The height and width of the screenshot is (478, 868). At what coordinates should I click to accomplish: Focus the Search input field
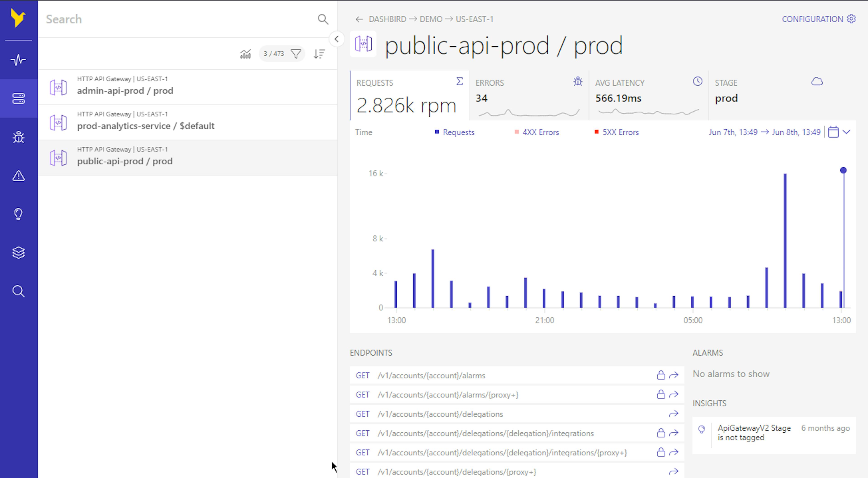pyautogui.click(x=179, y=19)
